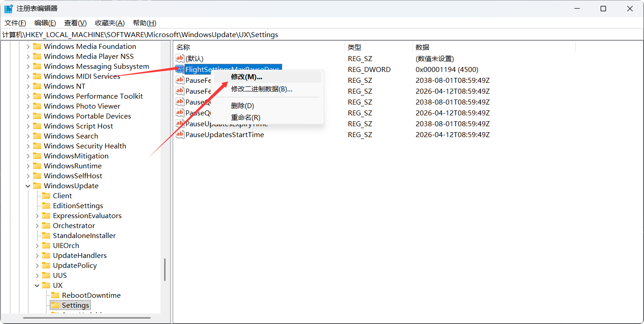Viewport: 644px width, 324px height.
Task: Expand the Windows NT key
Action: point(28,86)
